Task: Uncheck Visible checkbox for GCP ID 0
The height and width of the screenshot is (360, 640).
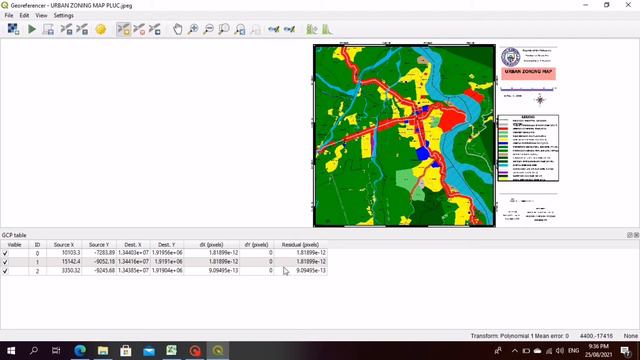Action: click(x=5, y=253)
